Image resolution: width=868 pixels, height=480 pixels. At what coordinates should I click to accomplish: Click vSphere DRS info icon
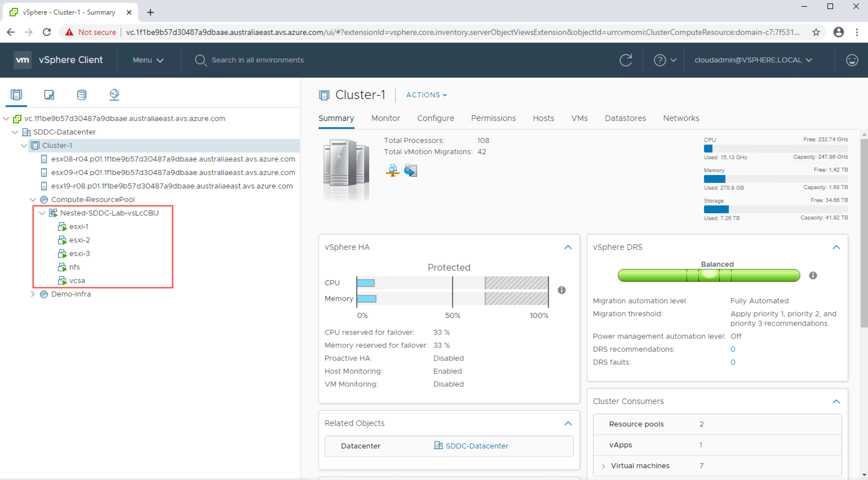[x=813, y=276]
